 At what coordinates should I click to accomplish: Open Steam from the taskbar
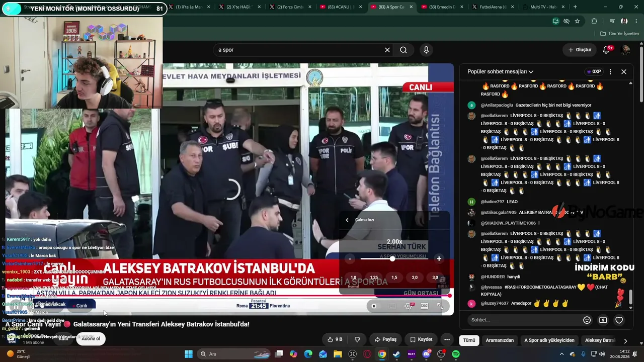(397, 354)
